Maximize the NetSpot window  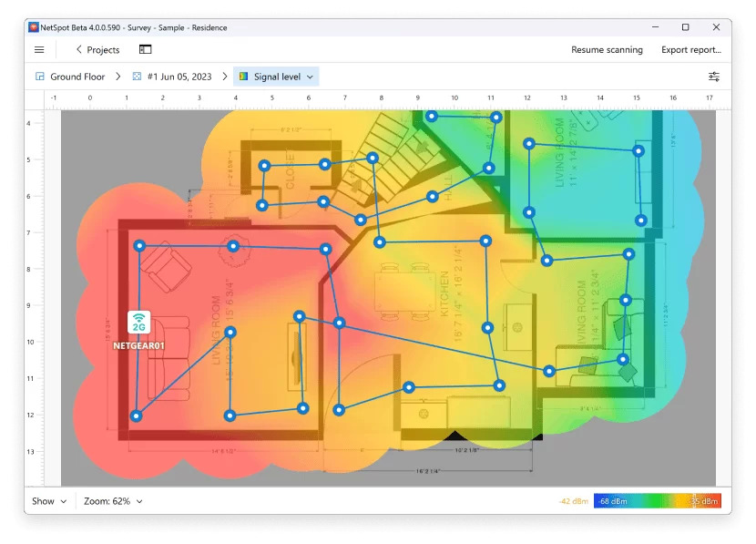[686, 27]
